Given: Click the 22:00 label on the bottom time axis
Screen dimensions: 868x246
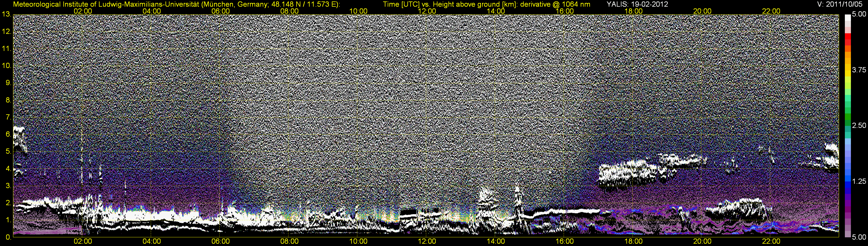Looking at the screenshot, I should point(771,242).
